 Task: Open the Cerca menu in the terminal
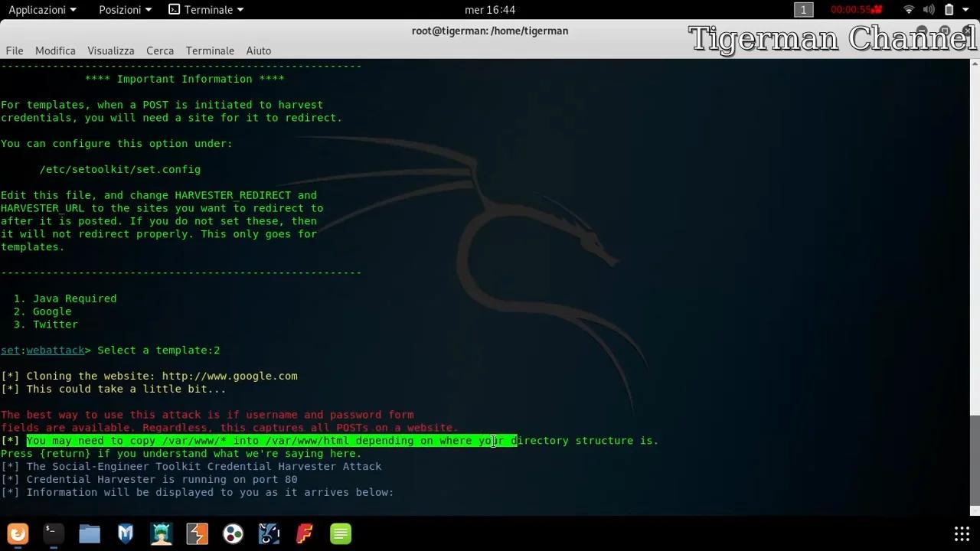click(160, 51)
